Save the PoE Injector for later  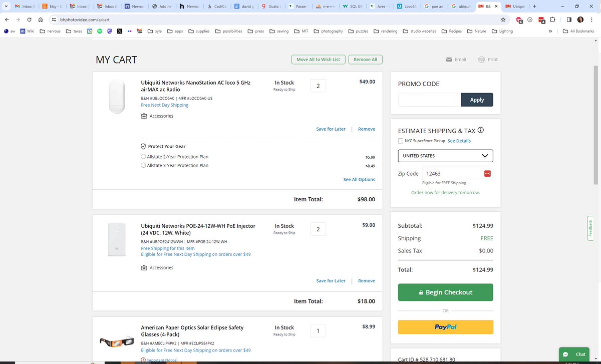coord(331,281)
